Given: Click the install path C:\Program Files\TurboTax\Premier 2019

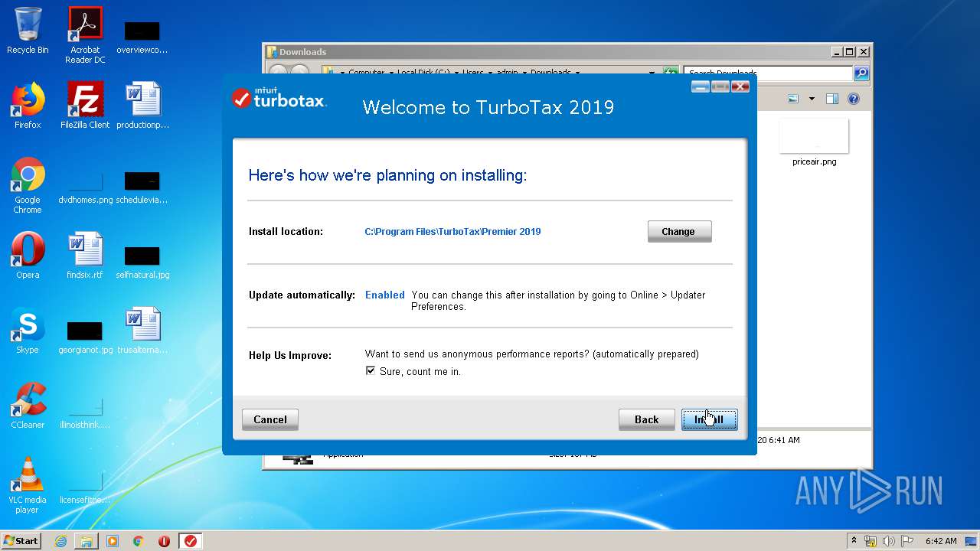Looking at the screenshot, I should pos(452,232).
